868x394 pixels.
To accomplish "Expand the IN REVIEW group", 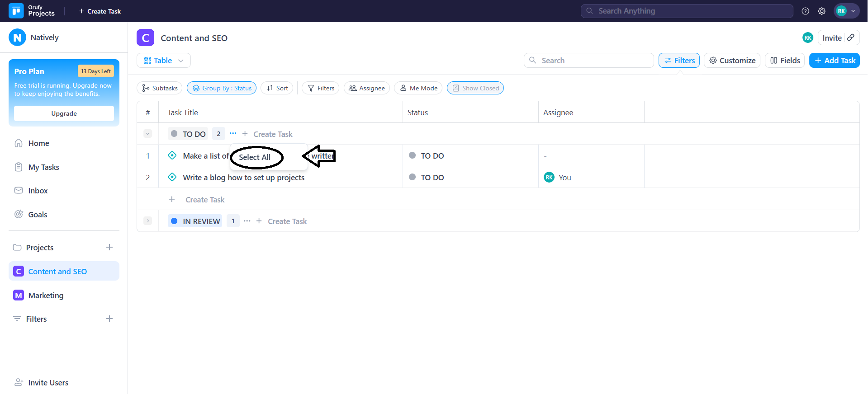I will [147, 221].
